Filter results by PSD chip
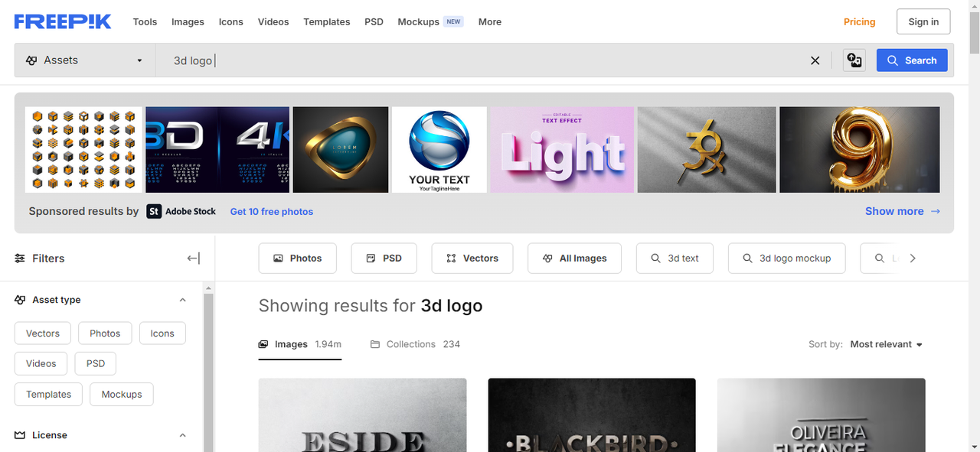The width and height of the screenshot is (980, 452). click(x=384, y=259)
